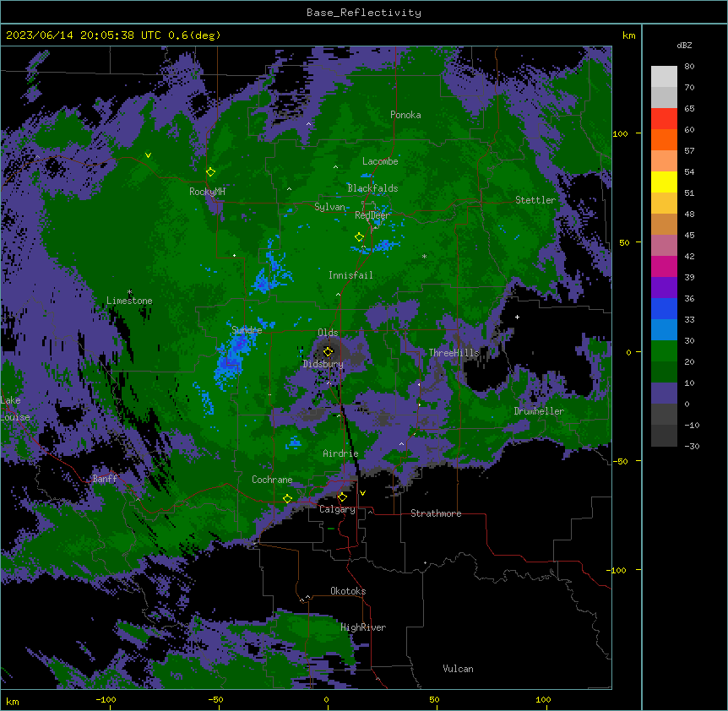Pick the light orange 54-57 dBZ swatch
Image resolution: width=728 pixels, height=711 pixels.
tap(664, 161)
